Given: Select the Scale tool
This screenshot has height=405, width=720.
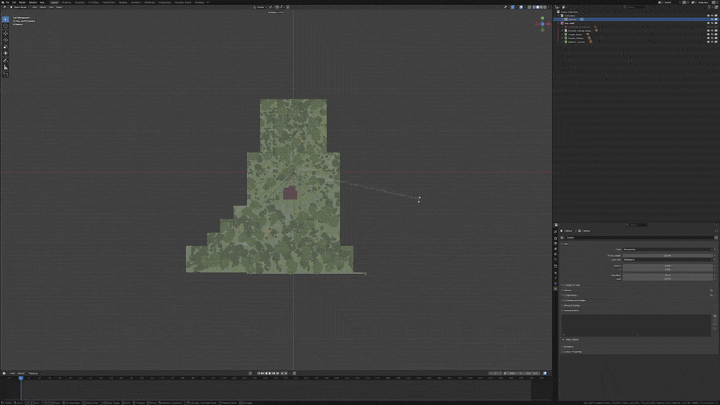Looking at the screenshot, I should 6,46.
